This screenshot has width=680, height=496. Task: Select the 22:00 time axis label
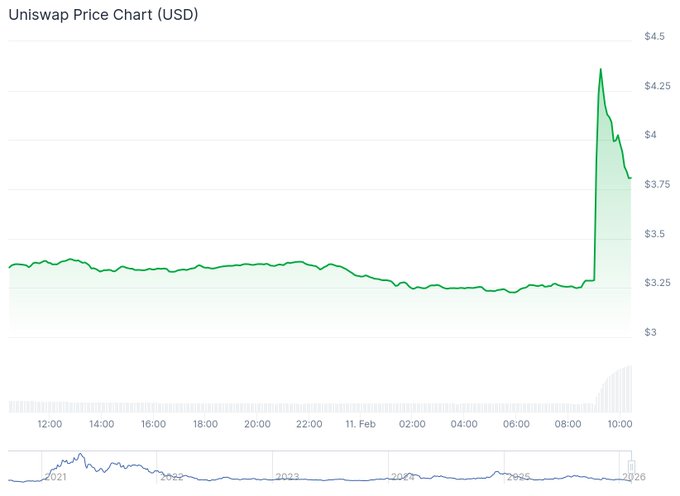pos(309,424)
